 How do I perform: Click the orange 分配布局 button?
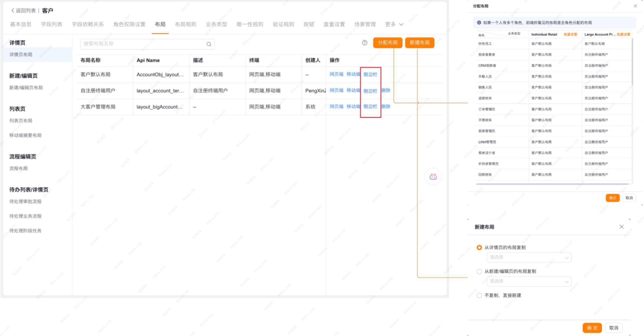click(x=387, y=43)
